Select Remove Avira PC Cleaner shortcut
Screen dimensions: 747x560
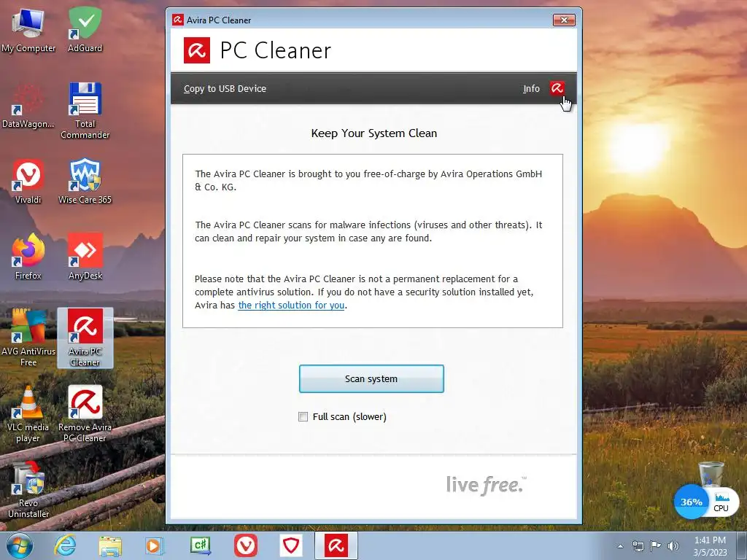click(85, 414)
